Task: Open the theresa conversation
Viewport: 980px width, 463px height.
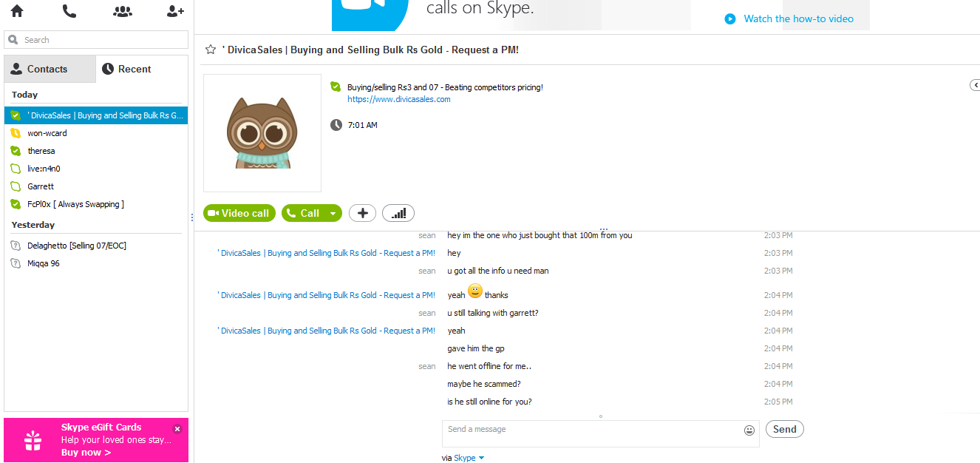Action: (96, 151)
